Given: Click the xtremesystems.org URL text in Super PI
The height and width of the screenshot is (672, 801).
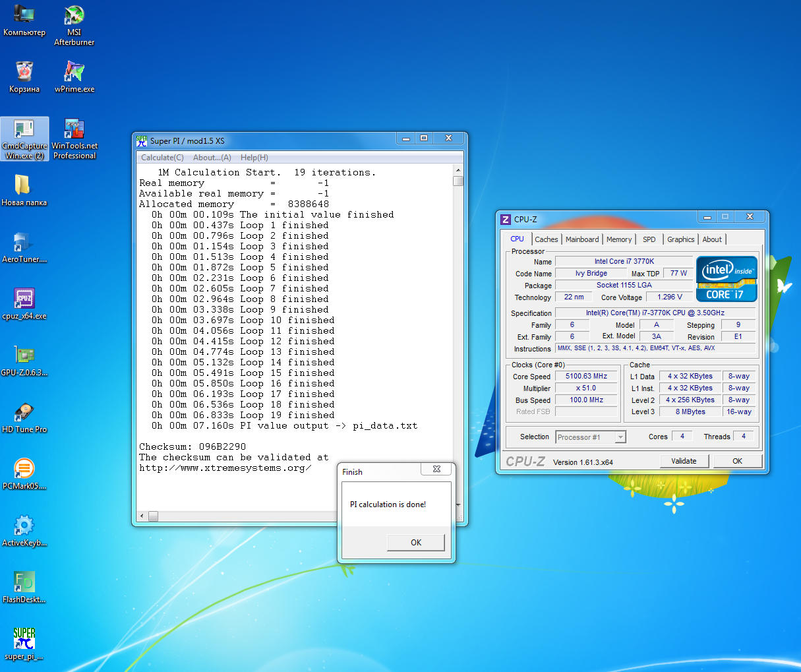Looking at the screenshot, I should 225,468.
